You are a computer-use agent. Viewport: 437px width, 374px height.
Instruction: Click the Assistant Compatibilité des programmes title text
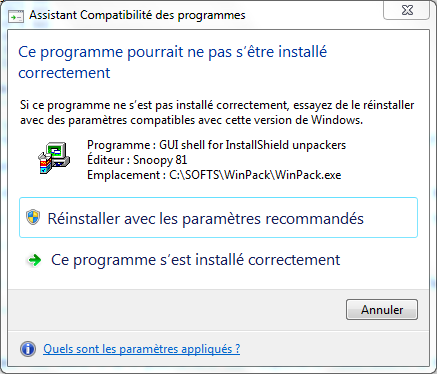pos(137,15)
